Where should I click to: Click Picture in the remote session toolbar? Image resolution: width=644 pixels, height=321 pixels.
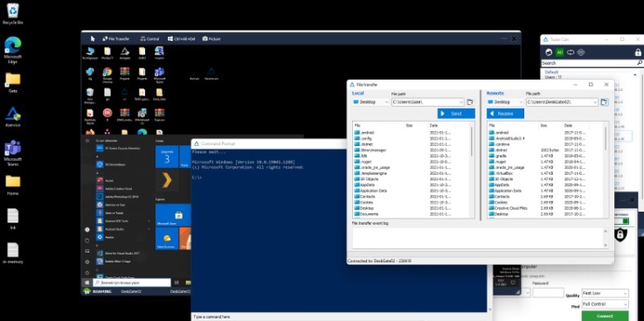211,38
